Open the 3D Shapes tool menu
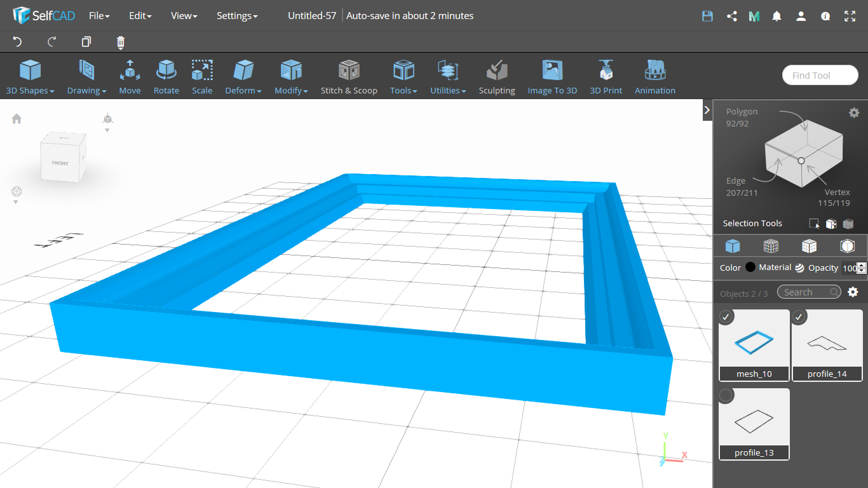The image size is (868, 488). coord(30,77)
